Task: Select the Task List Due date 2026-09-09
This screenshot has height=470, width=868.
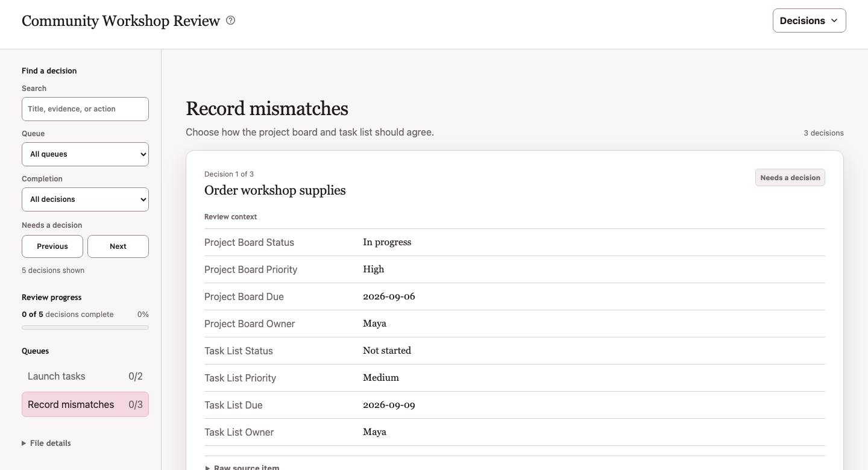Action: tap(389, 405)
